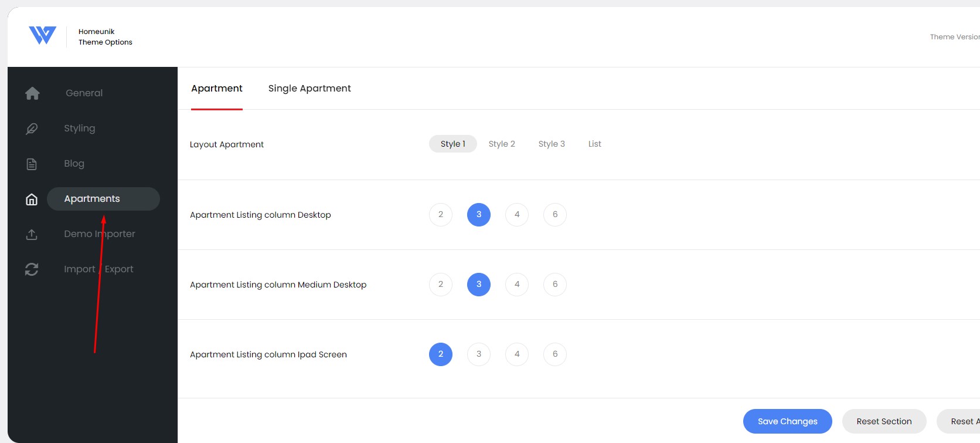Open General via the house icon
The height and width of the screenshot is (443, 980).
[32, 93]
